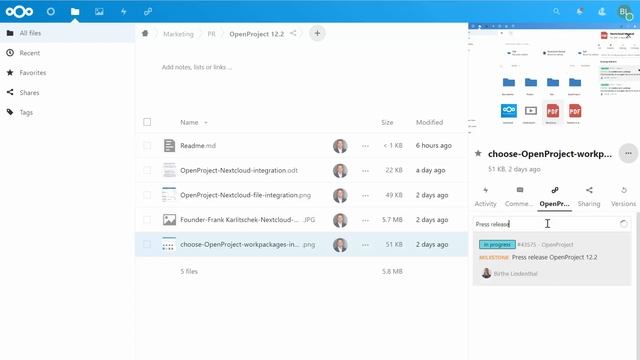
Task: Click the file preview thumbnail in sidebar
Action: (x=554, y=78)
